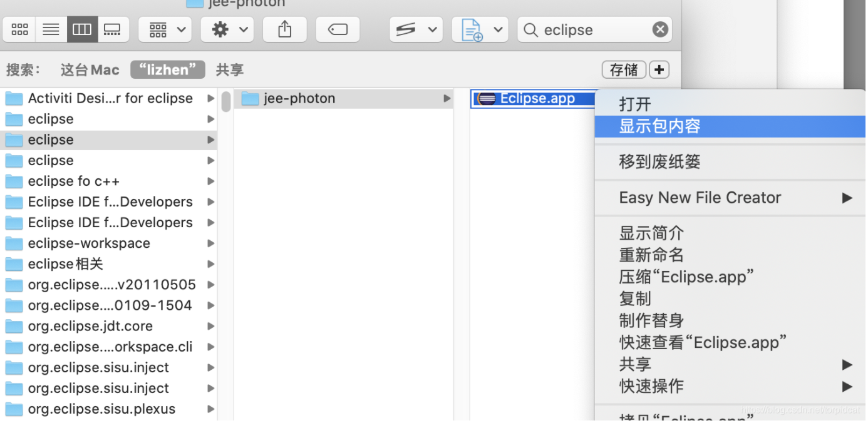Expand arrow next to eclipse-workspace
Image resolution: width=868 pixels, height=423 pixels.
[x=210, y=243]
